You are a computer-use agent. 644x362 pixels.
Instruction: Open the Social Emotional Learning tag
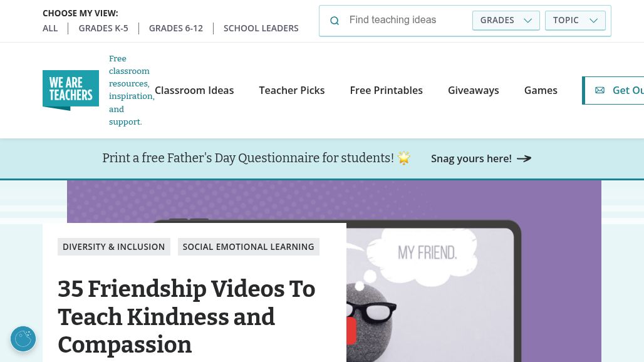(x=249, y=247)
